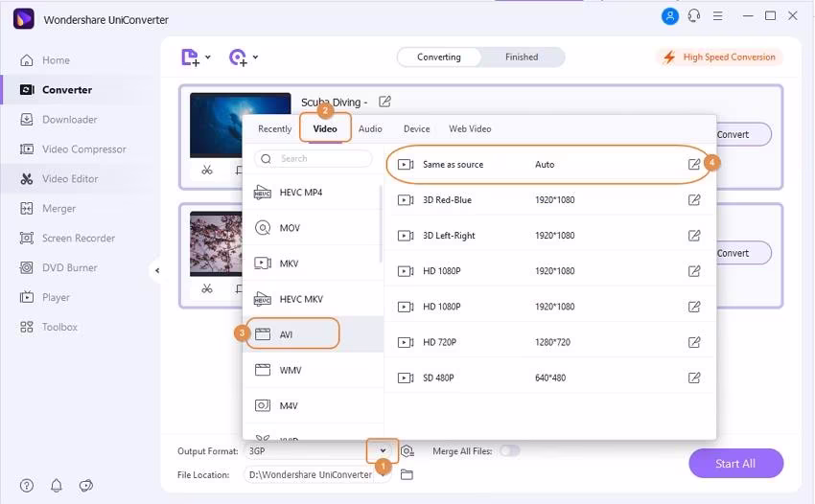Open Video Compressor tool
Screen dimensions: 815x504
click(x=73, y=149)
